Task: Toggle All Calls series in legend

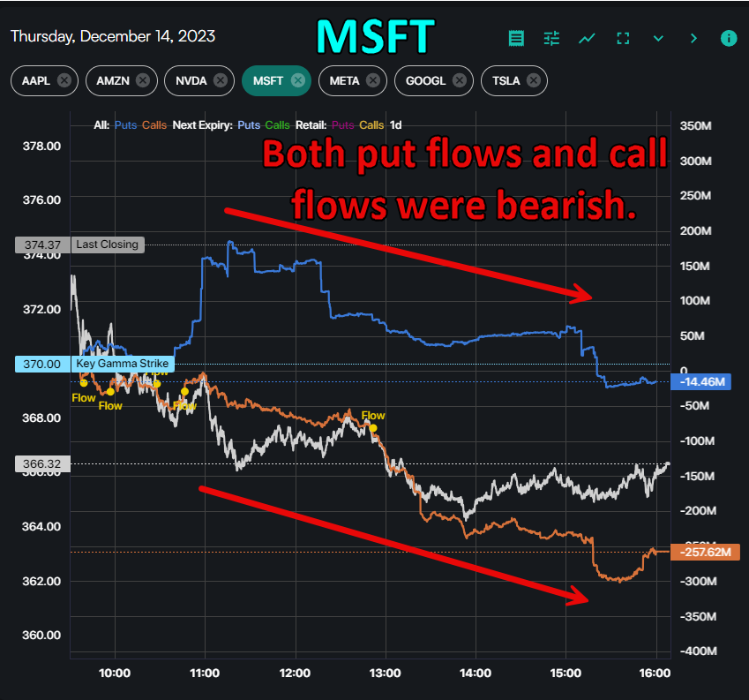Action: tap(154, 125)
